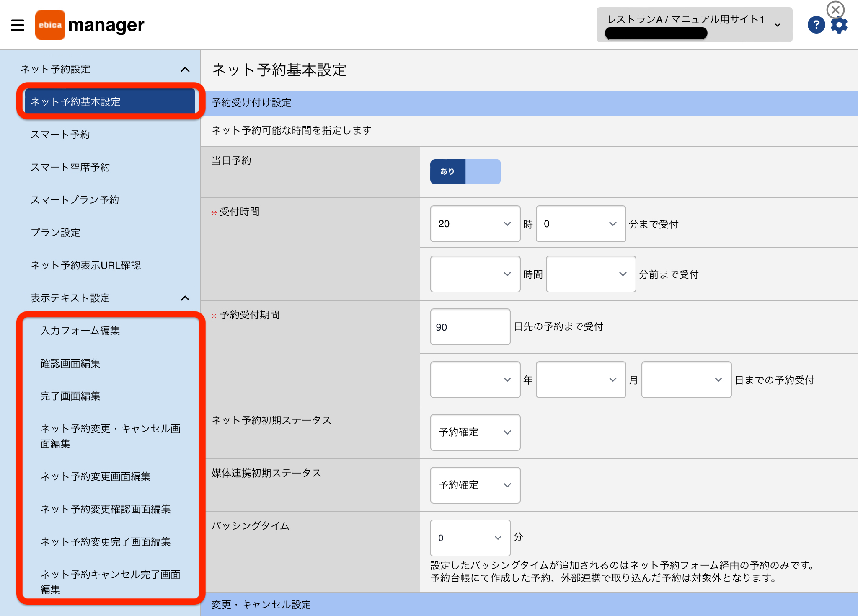
Task: Open the hamburger menu
Action: pos(18,25)
